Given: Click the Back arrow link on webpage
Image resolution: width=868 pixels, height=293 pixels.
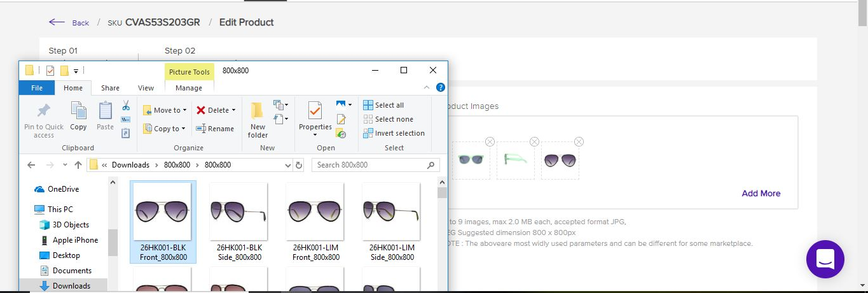Looking at the screenshot, I should [69, 22].
